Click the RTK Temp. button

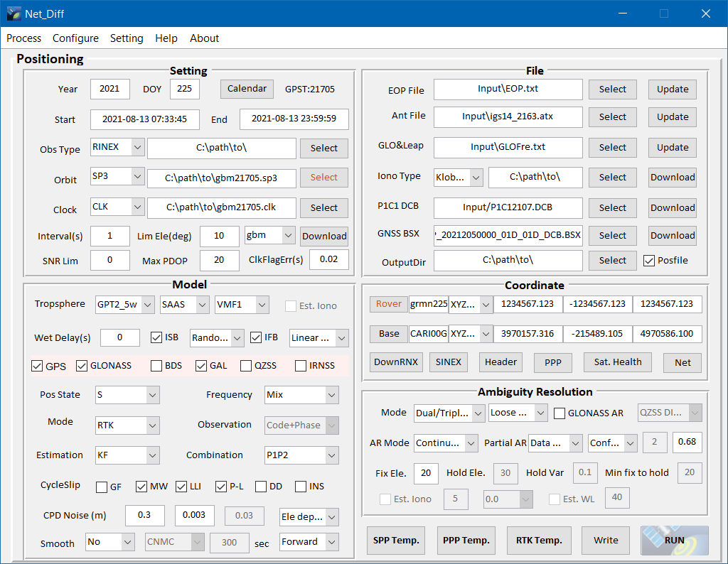[539, 541]
